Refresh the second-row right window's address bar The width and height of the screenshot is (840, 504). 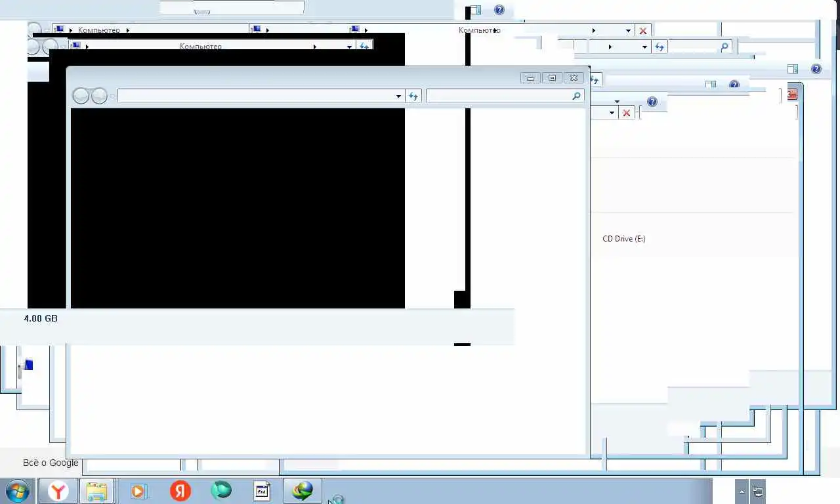pyautogui.click(x=660, y=47)
